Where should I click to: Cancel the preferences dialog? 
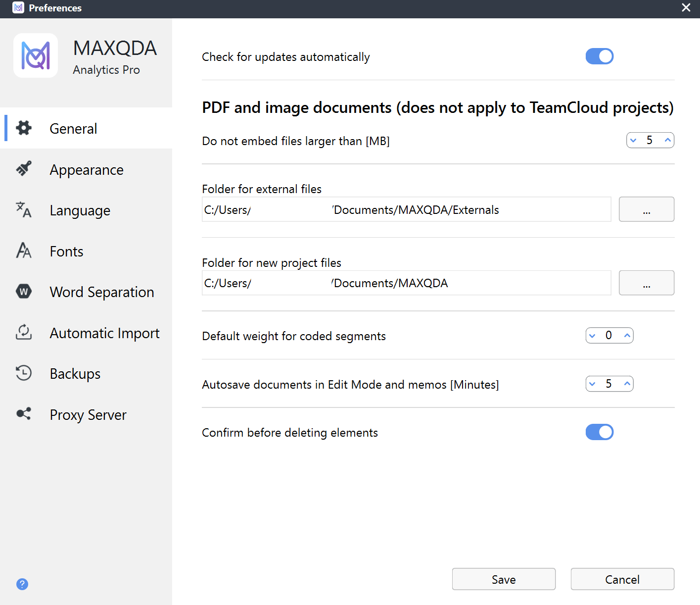[x=622, y=579]
